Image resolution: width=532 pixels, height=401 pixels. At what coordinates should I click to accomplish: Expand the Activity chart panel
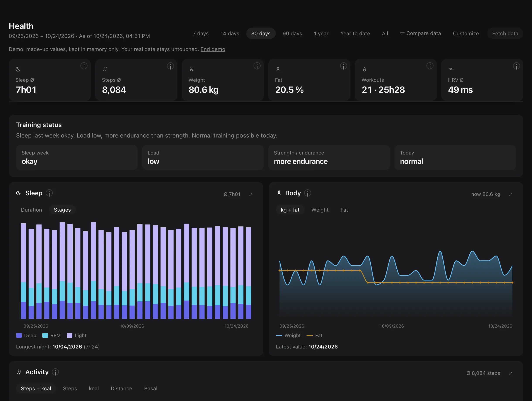click(x=511, y=373)
